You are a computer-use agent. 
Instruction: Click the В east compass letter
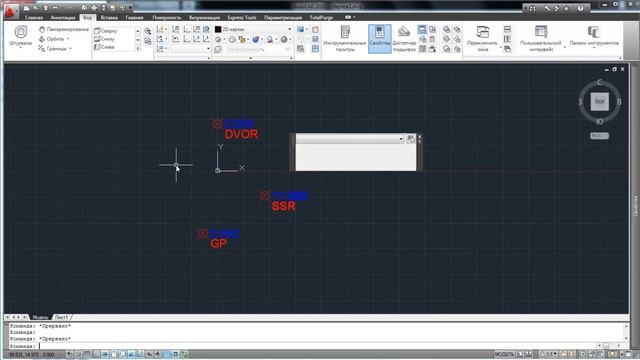619,102
